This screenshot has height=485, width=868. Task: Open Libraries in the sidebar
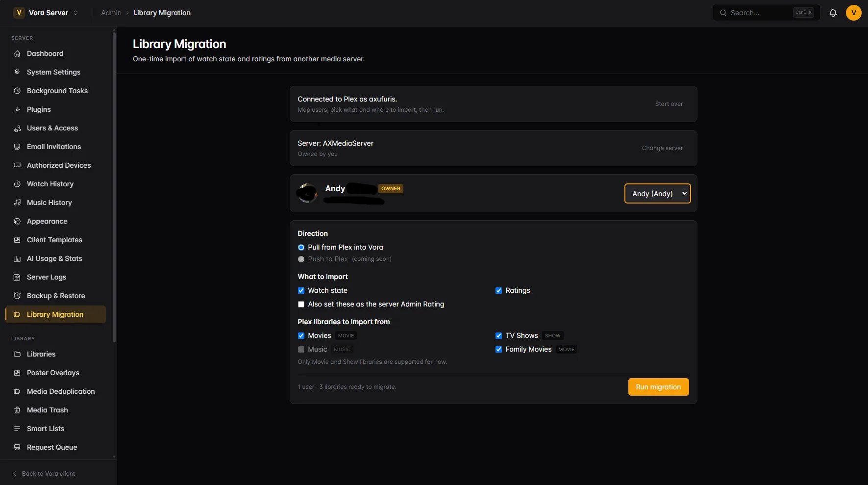(x=55, y=354)
